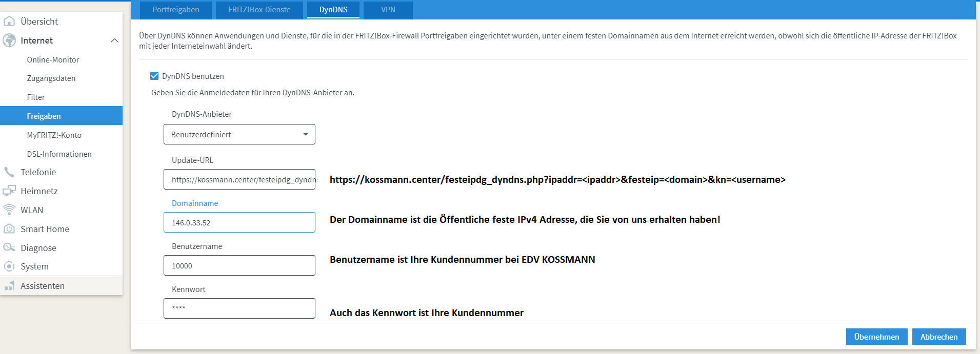Click the 'DynDNS benutzen' label text
The width and height of the screenshot is (980, 354).
click(x=193, y=76)
